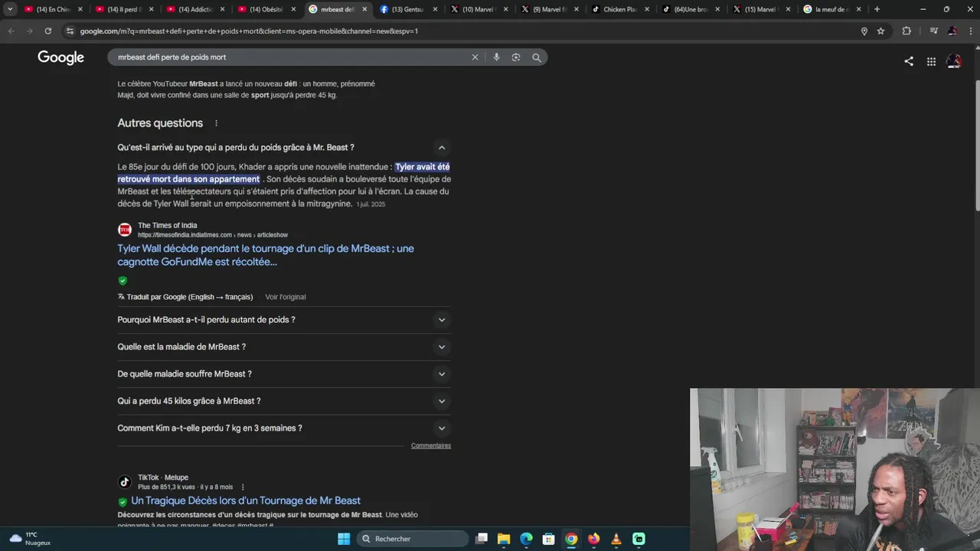Click the green verified shield under article
Screen dimensions: 980x551
tap(122, 281)
